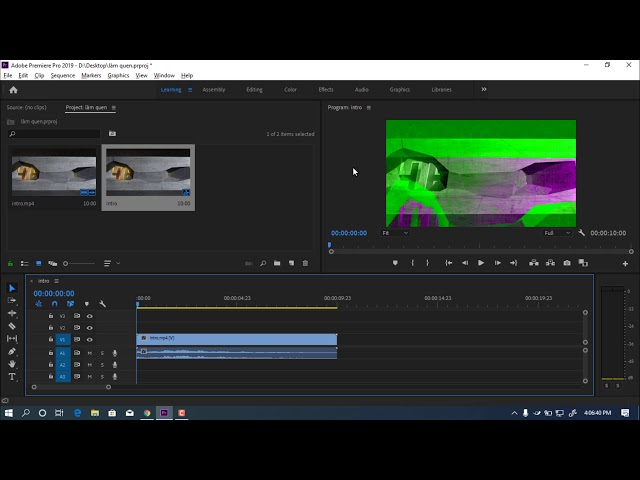Select the Selection tool arrow
The width and height of the screenshot is (640, 480).
(x=12, y=288)
